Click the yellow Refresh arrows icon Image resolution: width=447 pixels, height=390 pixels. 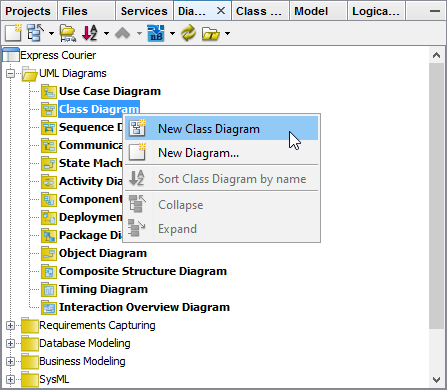click(x=188, y=33)
